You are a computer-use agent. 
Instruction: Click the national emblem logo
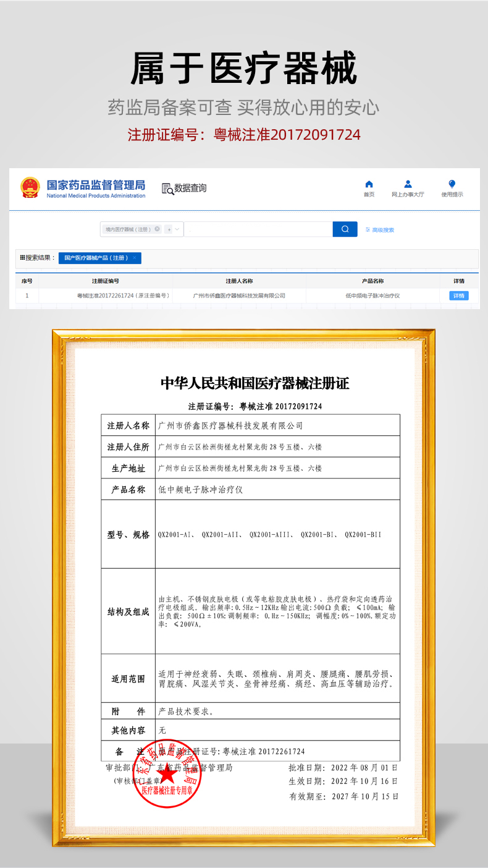point(30,187)
